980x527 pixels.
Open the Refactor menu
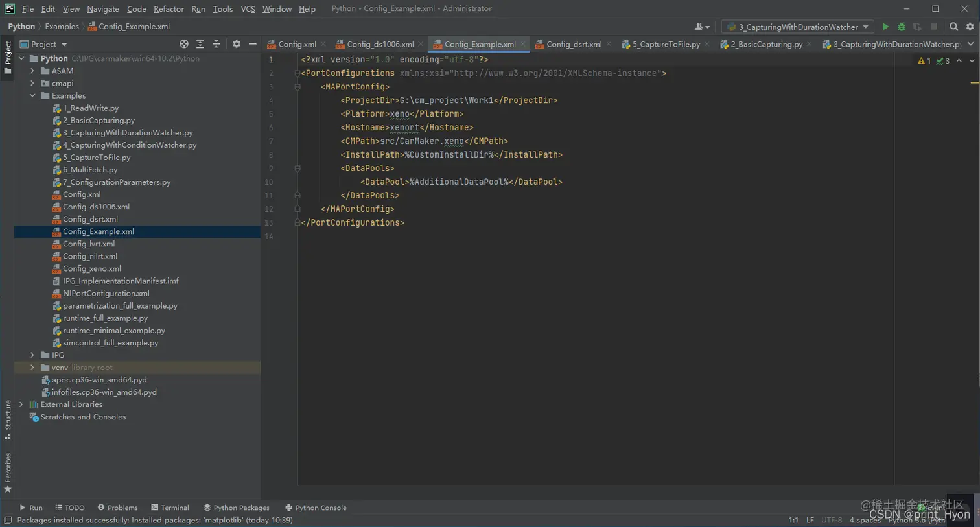coord(169,9)
